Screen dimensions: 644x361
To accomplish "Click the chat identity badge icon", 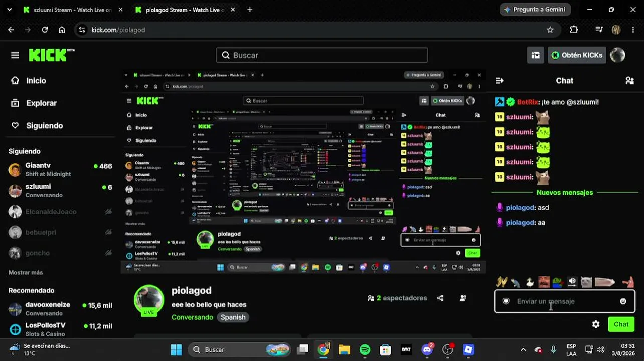I will 506,301.
